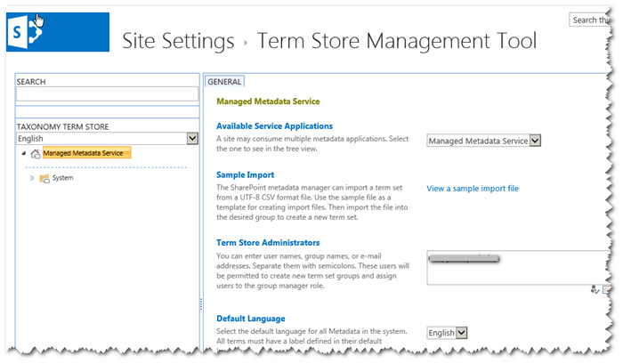Image resolution: width=623 pixels, height=364 pixels.
Task: Click the System folder icon
Action: (44, 178)
